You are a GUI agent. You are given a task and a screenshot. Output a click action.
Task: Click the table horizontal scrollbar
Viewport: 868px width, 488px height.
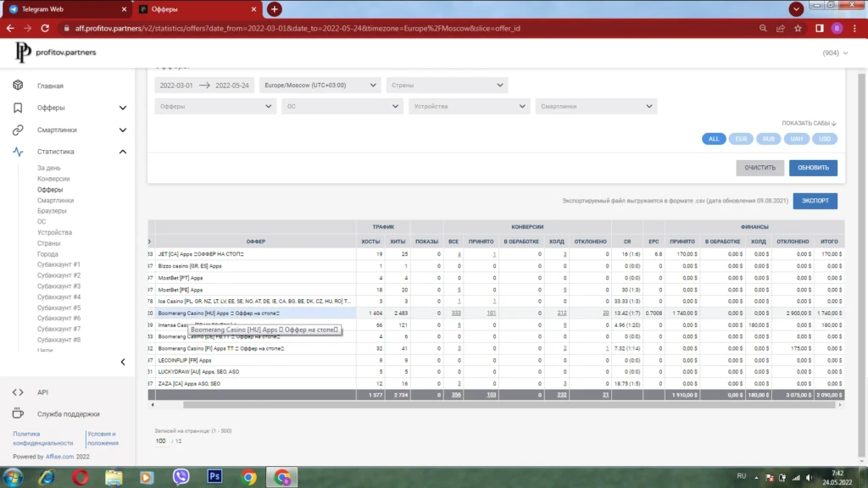click(509, 405)
